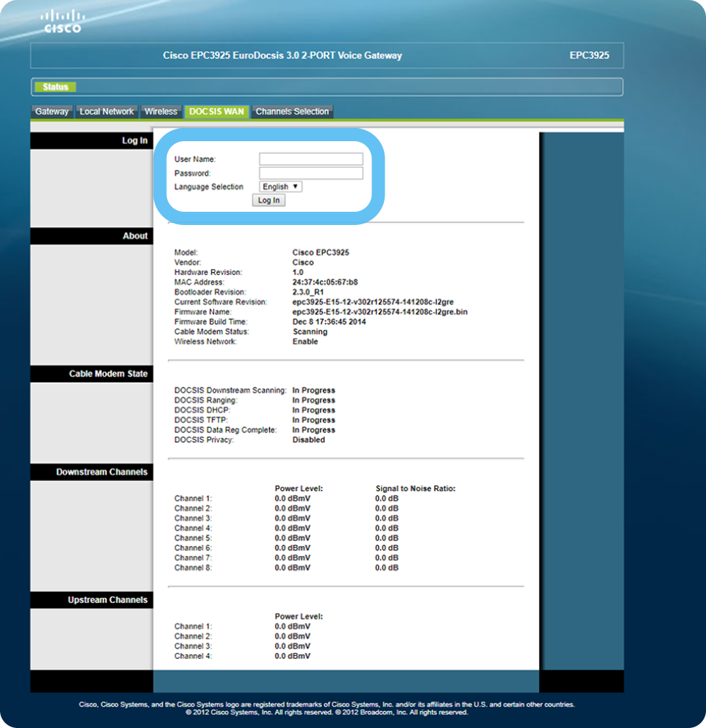This screenshot has width=706, height=728.
Task: Click the Downstream Channels heading
Action: pos(101,472)
